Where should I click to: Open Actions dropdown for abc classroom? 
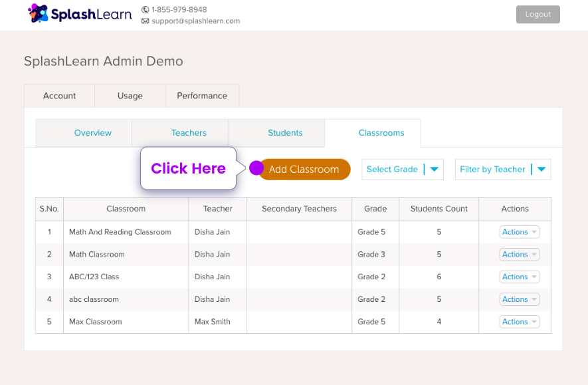click(520, 299)
